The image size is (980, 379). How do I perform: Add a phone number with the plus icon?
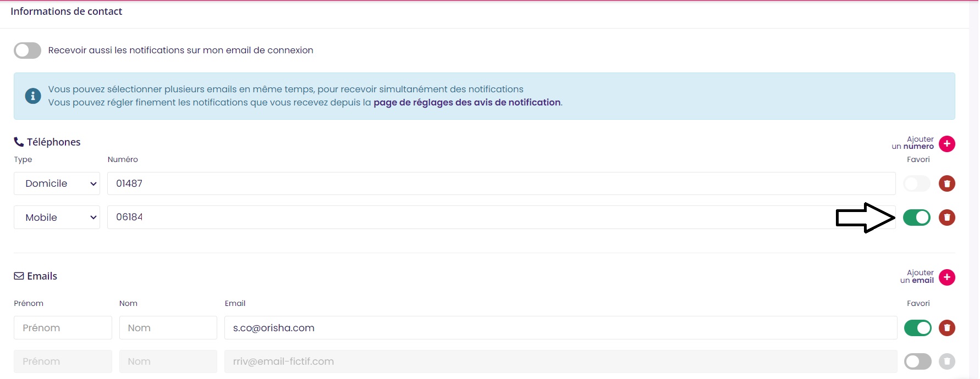click(x=946, y=144)
